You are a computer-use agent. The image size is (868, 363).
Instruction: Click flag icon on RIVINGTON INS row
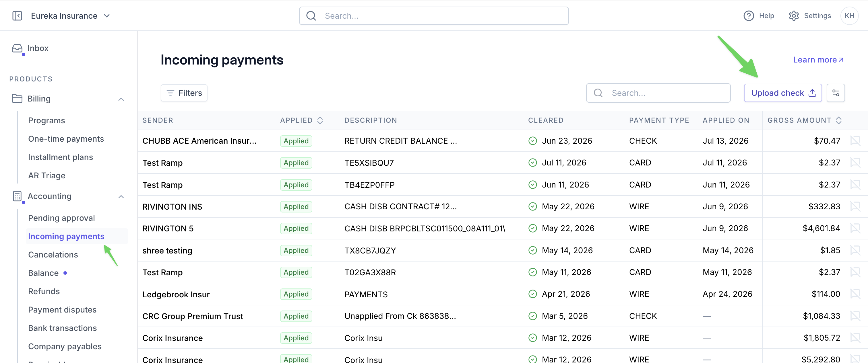(855, 206)
